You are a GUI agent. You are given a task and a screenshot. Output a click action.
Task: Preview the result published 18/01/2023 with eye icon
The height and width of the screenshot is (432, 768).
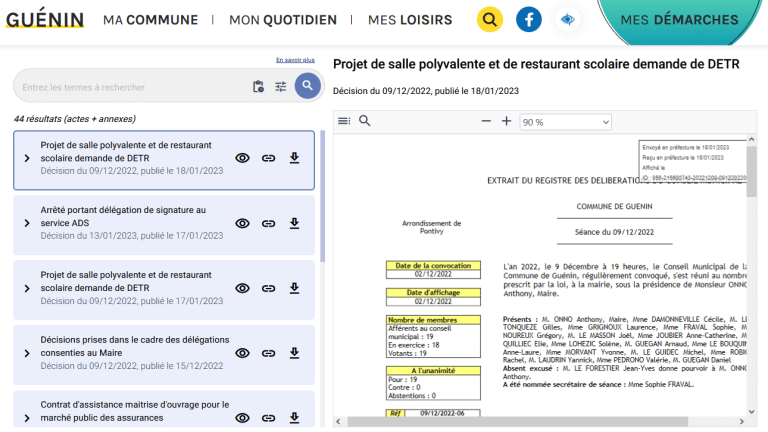tap(242, 158)
